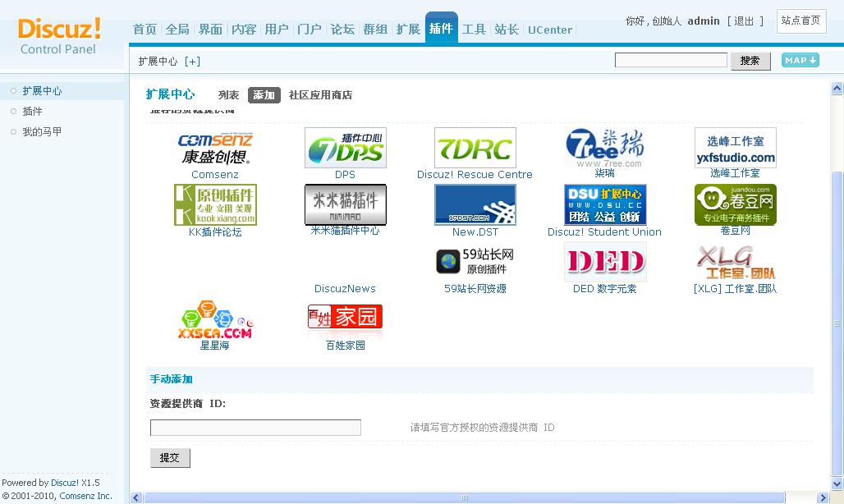
Task: Focus the top search input field
Action: click(x=671, y=60)
